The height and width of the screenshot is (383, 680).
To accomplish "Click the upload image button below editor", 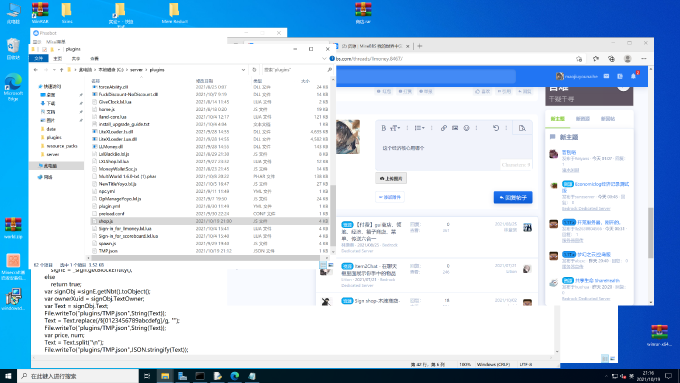I will point(391,178).
